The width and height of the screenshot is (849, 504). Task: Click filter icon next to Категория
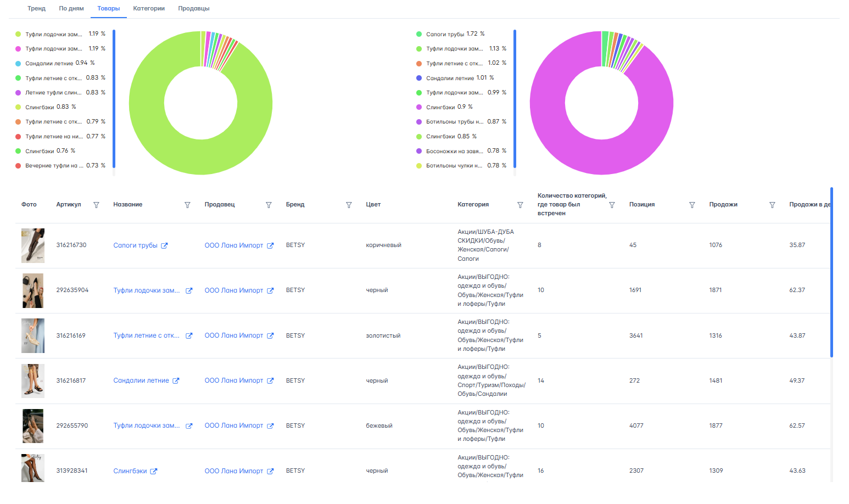520,205
